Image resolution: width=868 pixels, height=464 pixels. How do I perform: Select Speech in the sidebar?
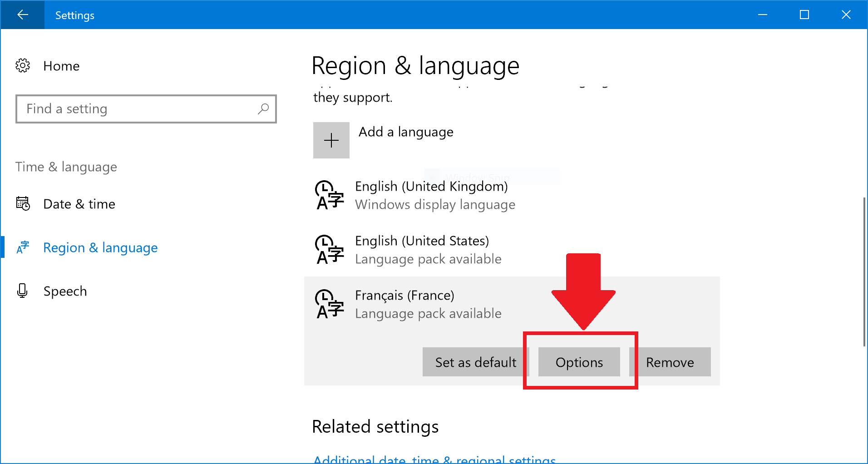(65, 291)
